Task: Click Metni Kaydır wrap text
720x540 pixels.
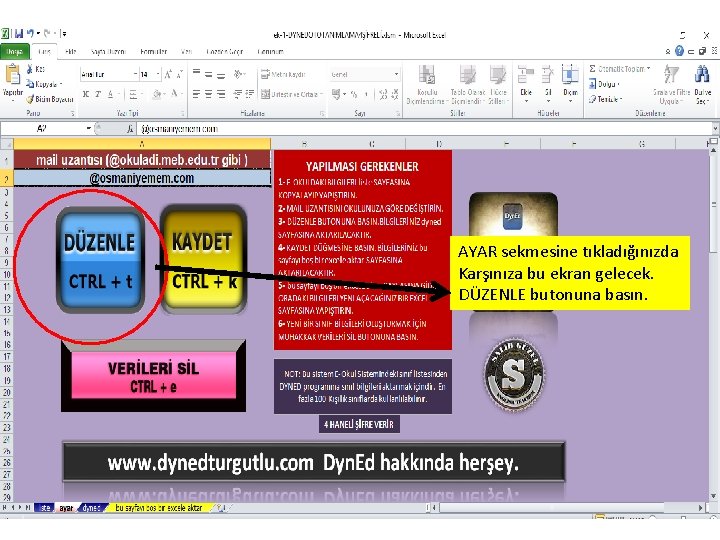Action: (283, 74)
